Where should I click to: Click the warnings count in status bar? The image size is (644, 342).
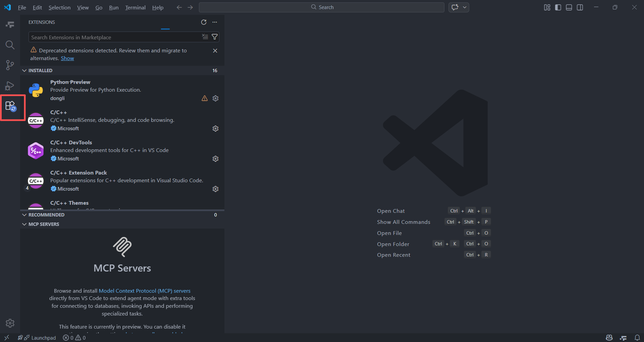click(x=80, y=338)
